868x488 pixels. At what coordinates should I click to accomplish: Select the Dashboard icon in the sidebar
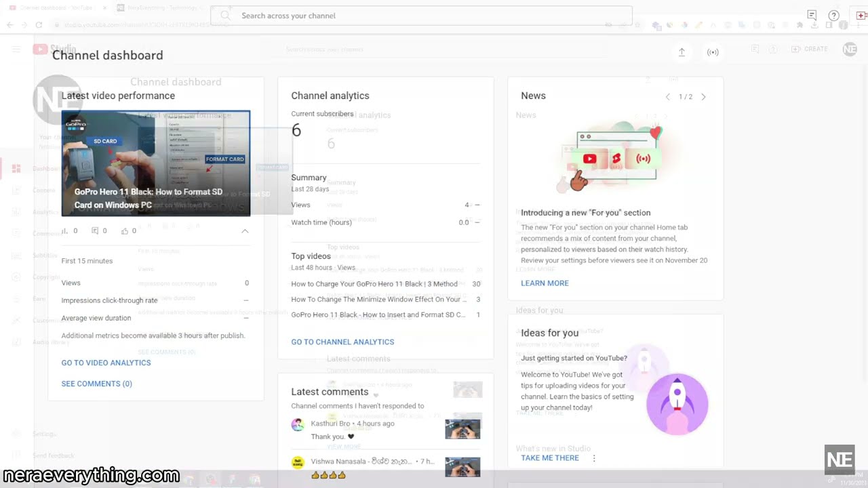tap(16, 169)
